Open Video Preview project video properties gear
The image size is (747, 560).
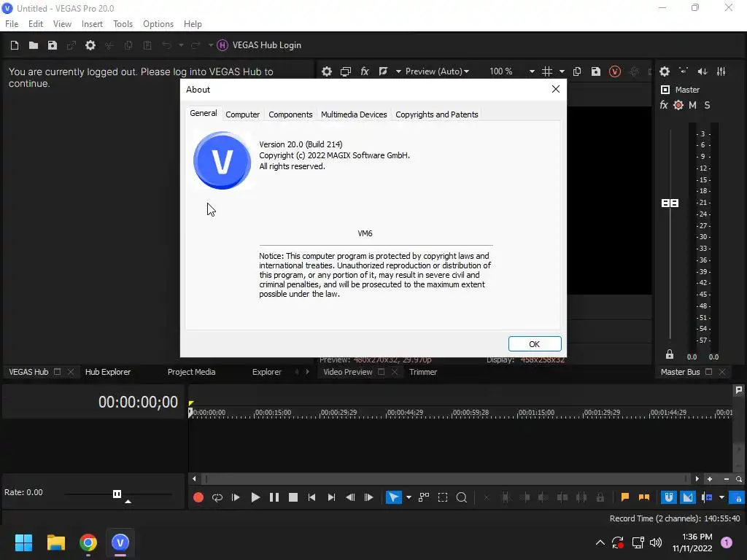pyautogui.click(x=326, y=71)
